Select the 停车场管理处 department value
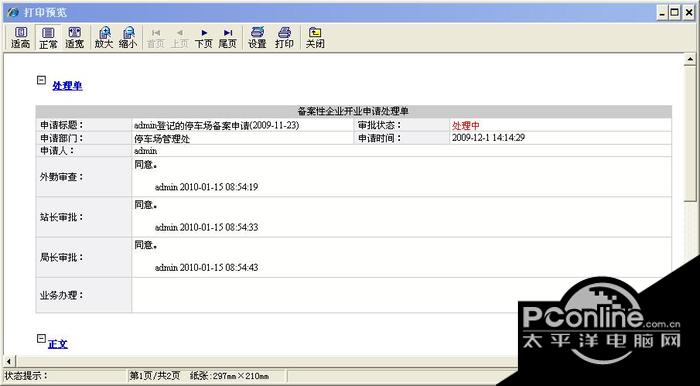 162,139
